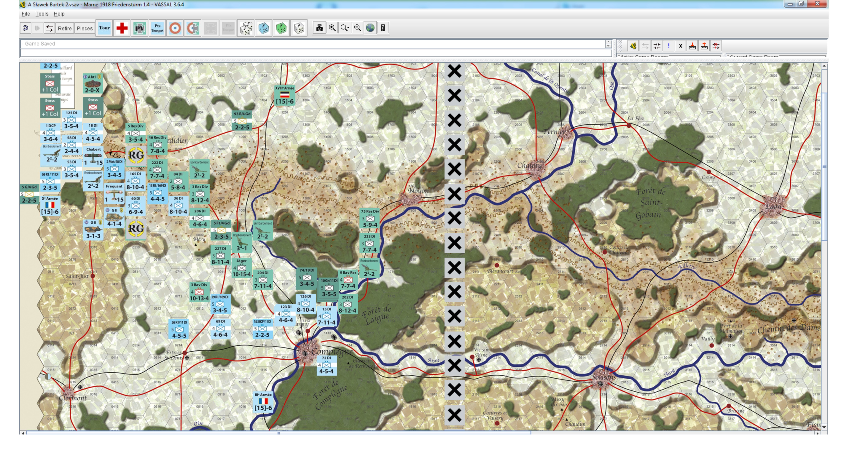Select the 93 R/4 Gd counter

[x=242, y=120]
